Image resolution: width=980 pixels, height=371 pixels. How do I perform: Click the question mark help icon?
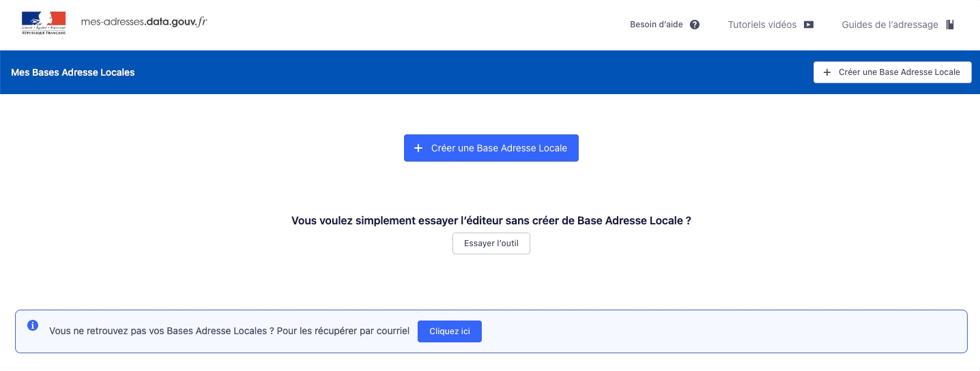coord(695,25)
